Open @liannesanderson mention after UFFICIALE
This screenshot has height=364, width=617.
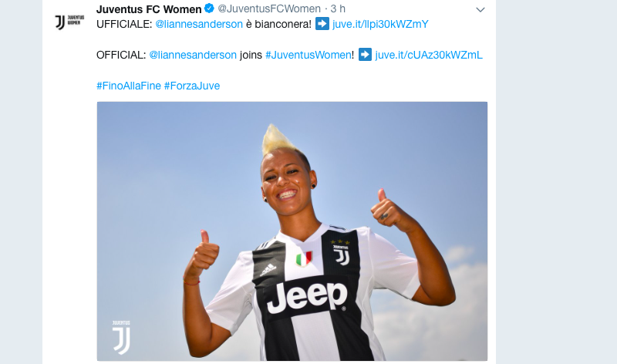pyautogui.click(x=199, y=24)
